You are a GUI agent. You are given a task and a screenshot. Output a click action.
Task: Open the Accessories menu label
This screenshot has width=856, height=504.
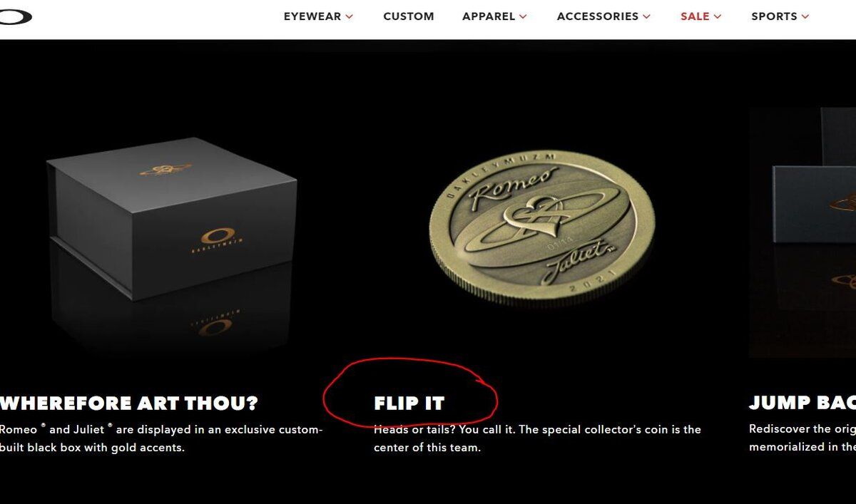click(x=598, y=16)
